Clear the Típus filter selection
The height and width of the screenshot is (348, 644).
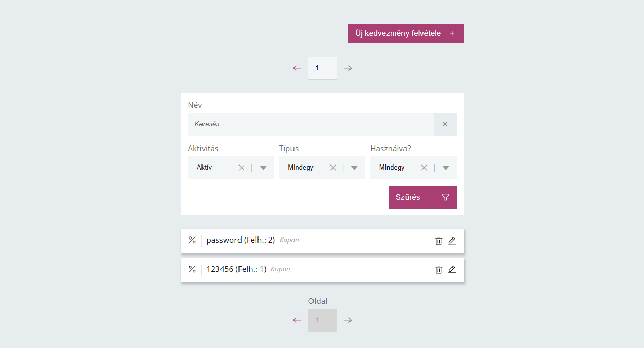(333, 168)
